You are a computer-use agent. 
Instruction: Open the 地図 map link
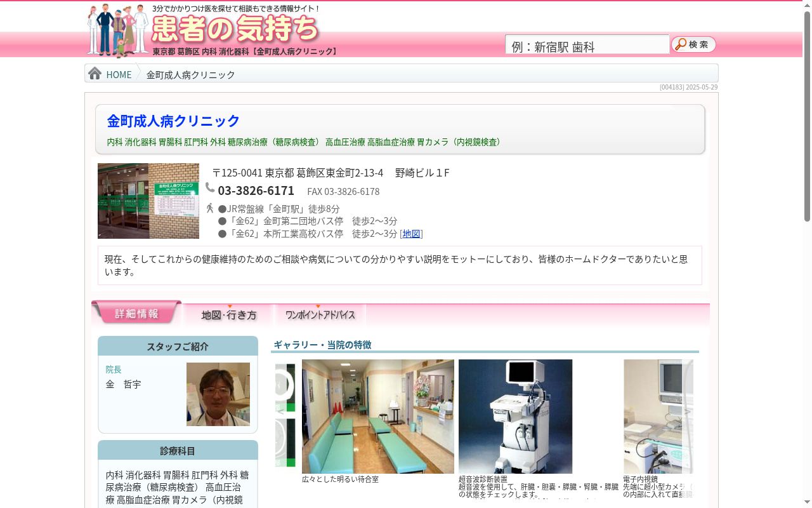coord(411,234)
